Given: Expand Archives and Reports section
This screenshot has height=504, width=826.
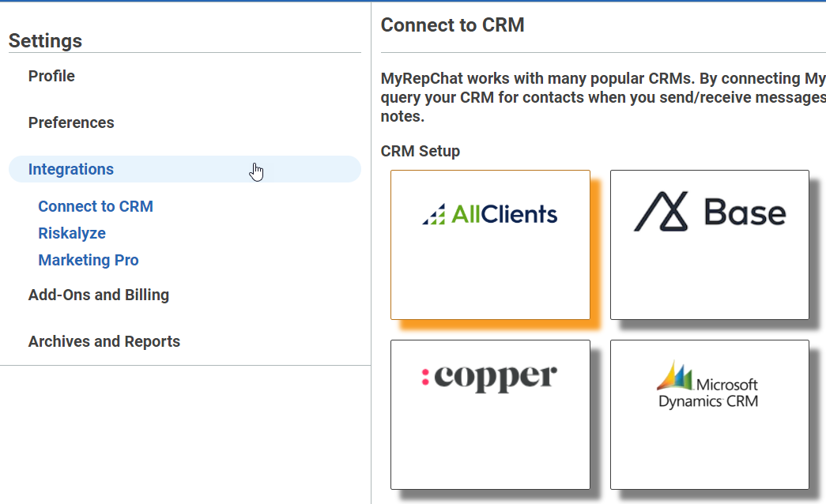Looking at the screenshot, I should pos(104,341).
